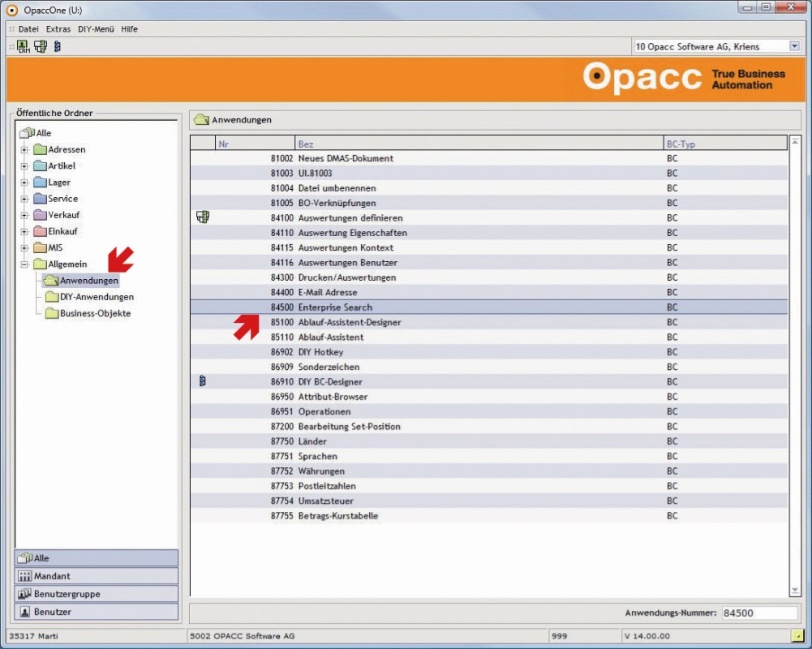The width and height of the screenshot is (812, 649).
Task: Click the icon next to 86910 DIY BC-Designer
Action: point(201,381)
